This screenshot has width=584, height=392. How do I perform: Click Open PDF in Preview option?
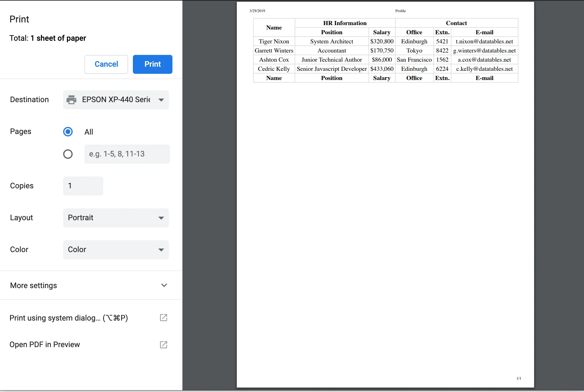click(45, 344)
